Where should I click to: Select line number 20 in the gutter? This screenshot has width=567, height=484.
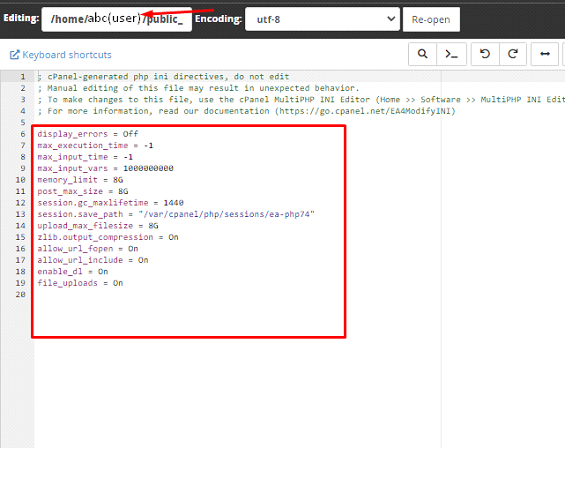click(x=21, y=294)
